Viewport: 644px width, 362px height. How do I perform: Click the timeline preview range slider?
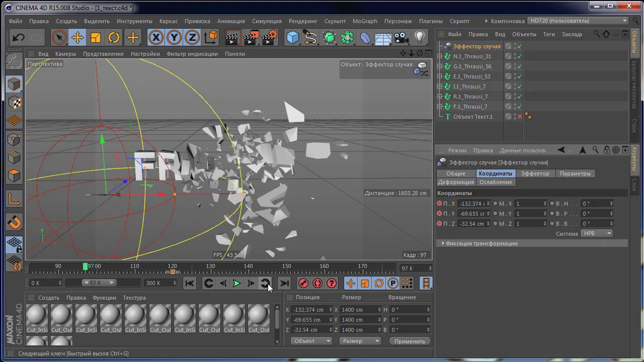pos(99,283)
